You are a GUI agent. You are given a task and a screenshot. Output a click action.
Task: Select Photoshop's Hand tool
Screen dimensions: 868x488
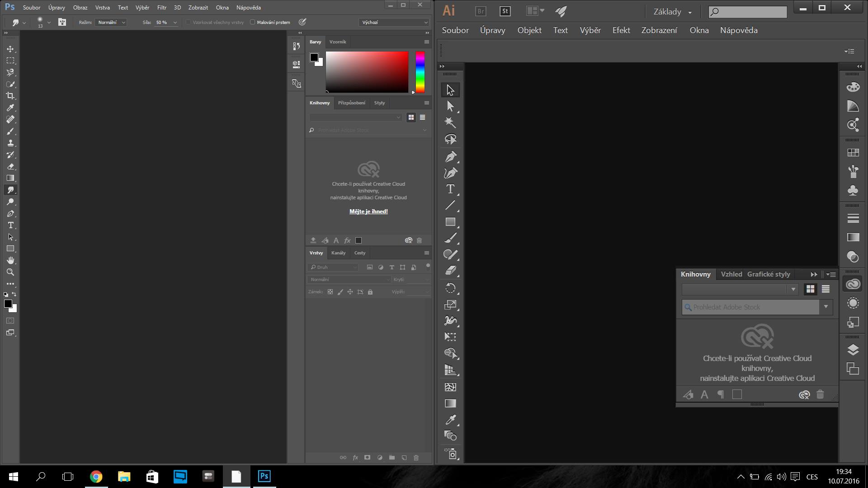[10, 260]
